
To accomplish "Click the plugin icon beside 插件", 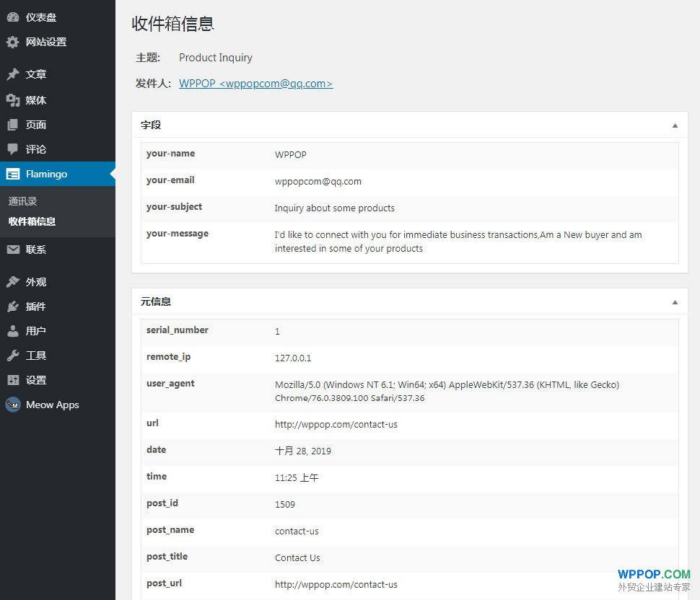I will click(x=13, y=306).
